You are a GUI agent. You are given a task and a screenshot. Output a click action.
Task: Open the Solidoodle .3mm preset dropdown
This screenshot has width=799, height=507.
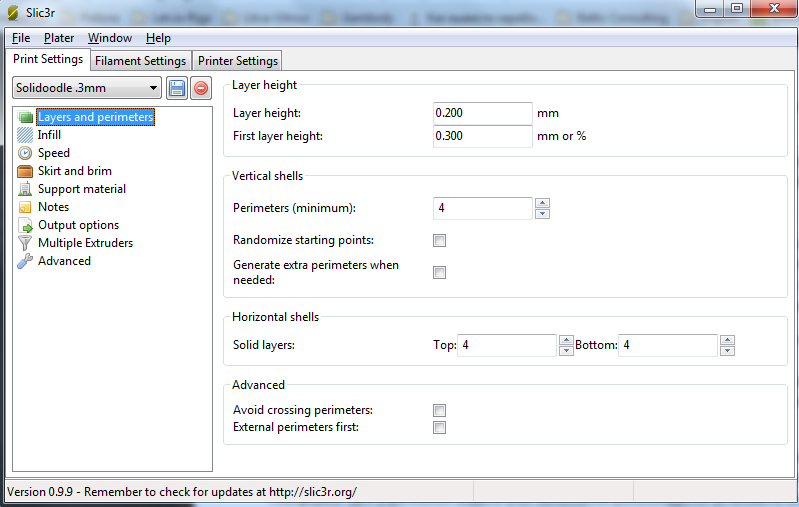pos(87,88)
